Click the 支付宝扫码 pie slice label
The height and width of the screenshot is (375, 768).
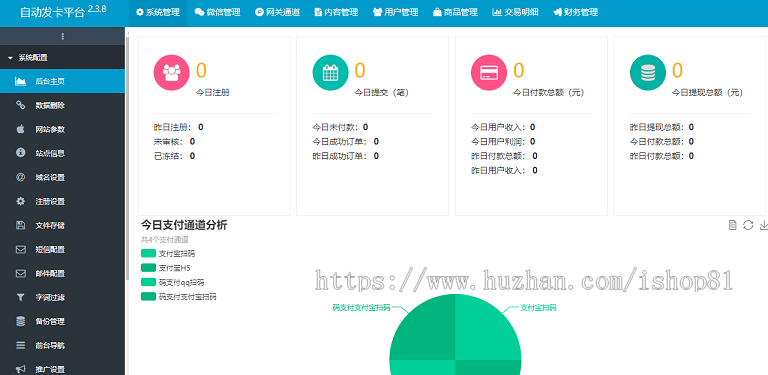538,308
